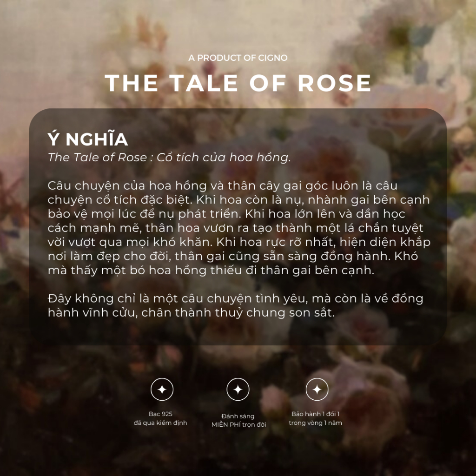Click the 'trong vòng 1 năm' text
The image size is (476, 476).
click(316, 423)
